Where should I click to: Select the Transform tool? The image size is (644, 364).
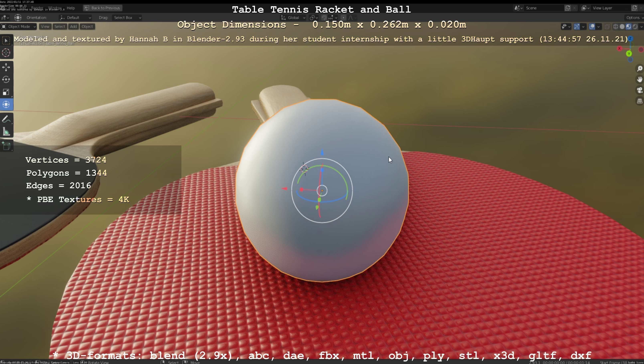pyautogui.click(x=6, y=105)
